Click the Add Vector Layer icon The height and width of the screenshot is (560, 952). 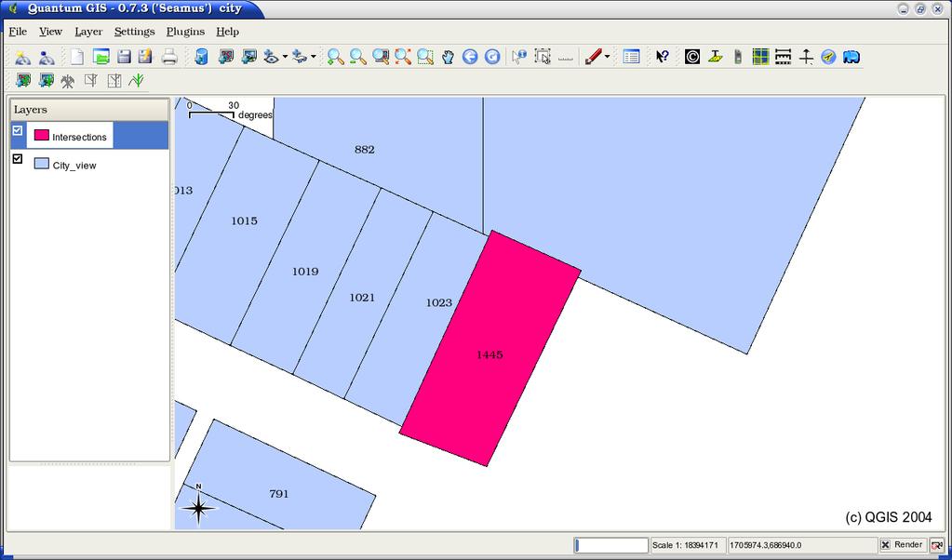pos(226,57)
